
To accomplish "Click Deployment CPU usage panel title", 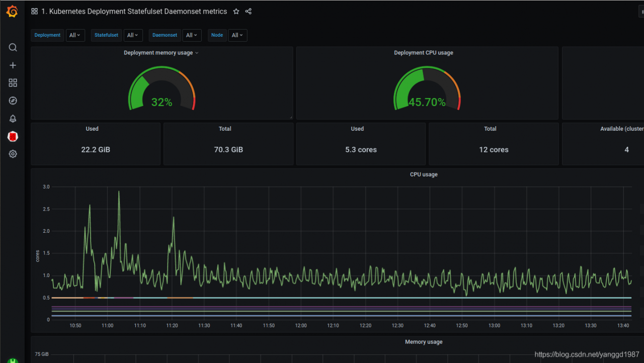I will click(x=424, y=53).
